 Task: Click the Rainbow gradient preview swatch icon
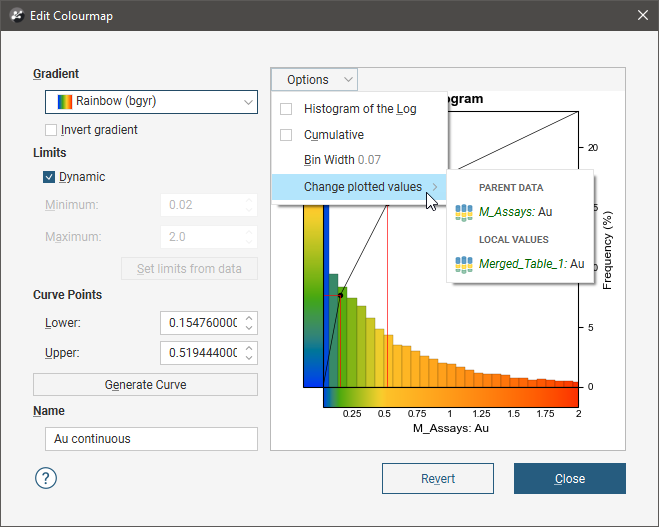tap(65, 101)
